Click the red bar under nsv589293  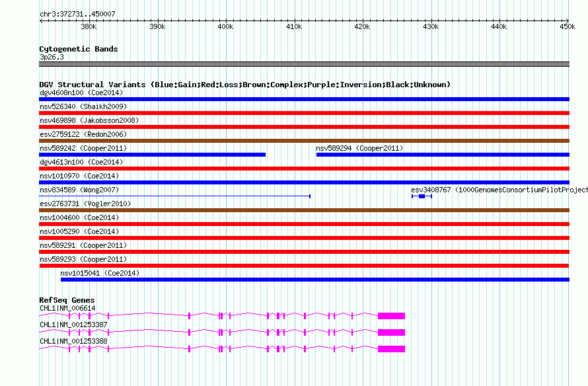[304, 266]
